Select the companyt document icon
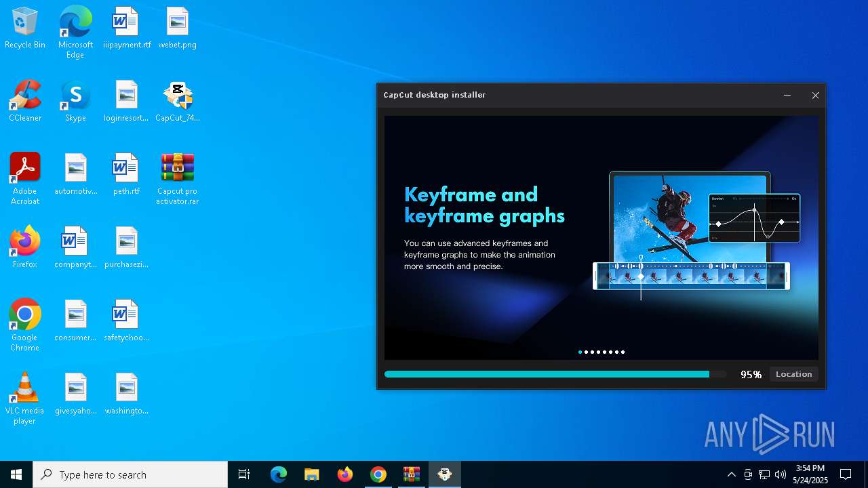 [x=75, y=247]
